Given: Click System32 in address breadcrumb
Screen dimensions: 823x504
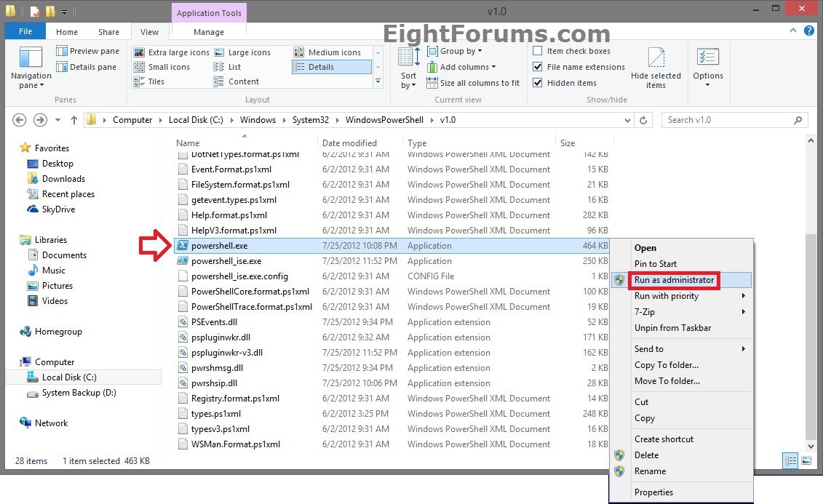Looking at the screenshot, I should pyautogui.click(x=310, y=120).
